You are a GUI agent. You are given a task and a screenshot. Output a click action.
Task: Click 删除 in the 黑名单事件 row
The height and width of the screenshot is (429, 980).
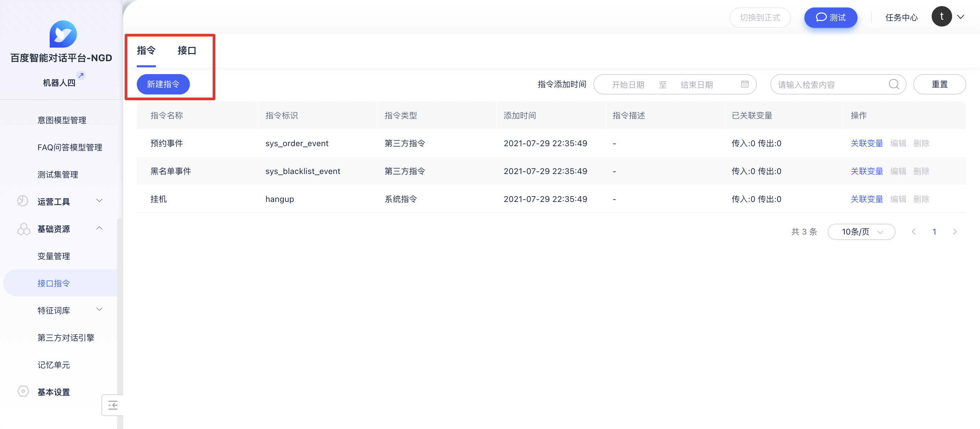pos(921,171)
